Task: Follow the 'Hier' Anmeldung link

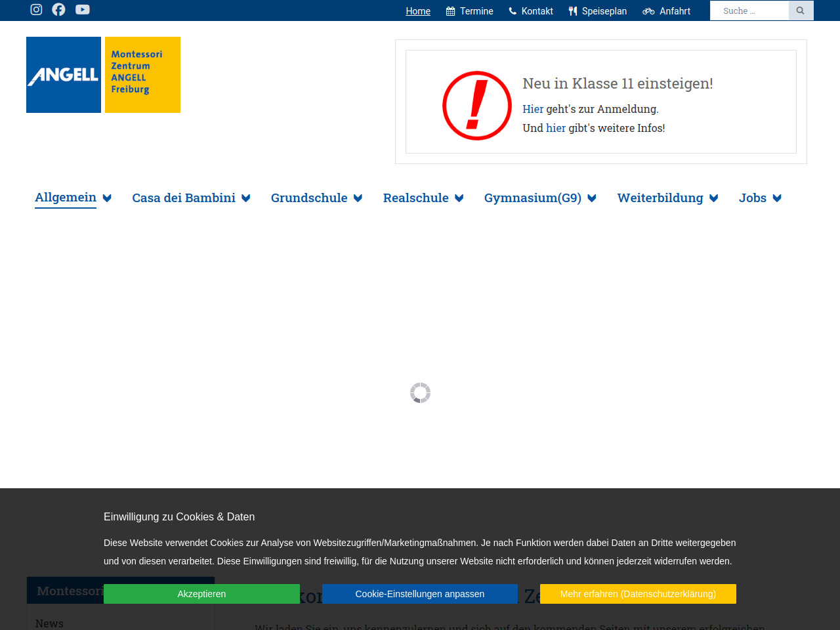Action: pos(533,109)
